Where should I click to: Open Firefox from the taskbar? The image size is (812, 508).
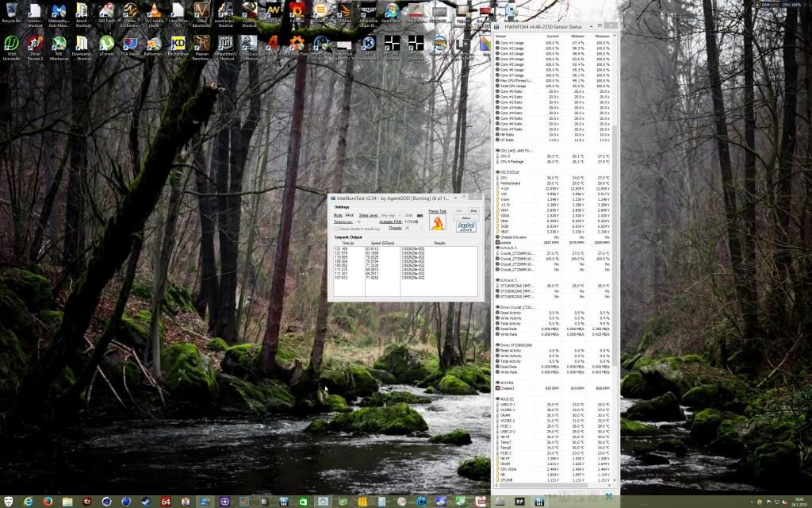[48, 502]
